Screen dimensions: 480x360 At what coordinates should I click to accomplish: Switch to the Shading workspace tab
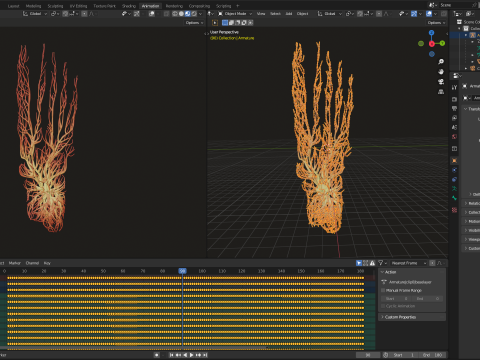[129, 6]
